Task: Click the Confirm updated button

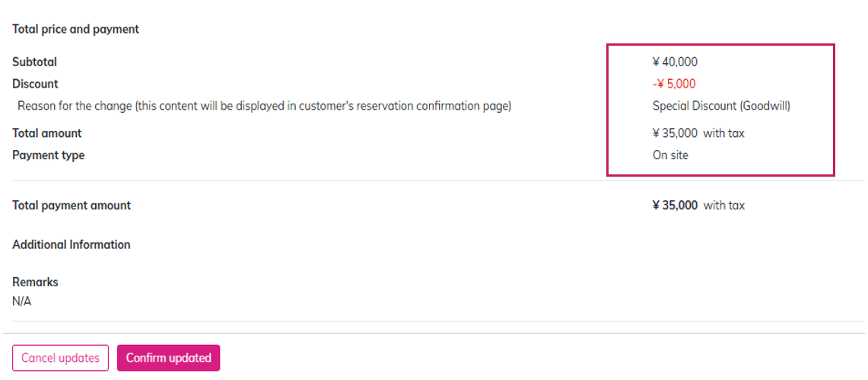Action: 168,358
